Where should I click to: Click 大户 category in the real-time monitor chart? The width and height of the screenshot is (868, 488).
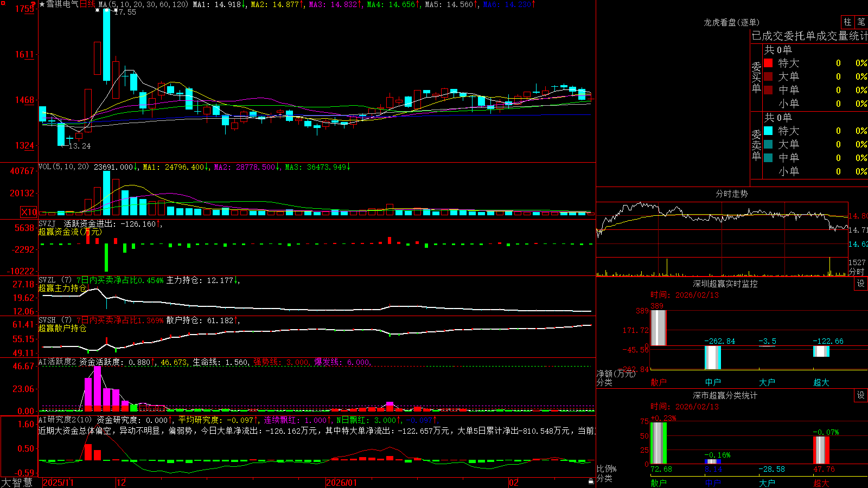point(767,382)
